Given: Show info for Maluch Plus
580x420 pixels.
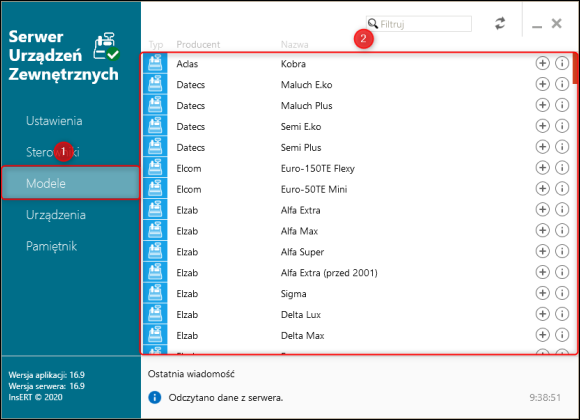Looking at the screenshot, I should [x=562, y=105].
